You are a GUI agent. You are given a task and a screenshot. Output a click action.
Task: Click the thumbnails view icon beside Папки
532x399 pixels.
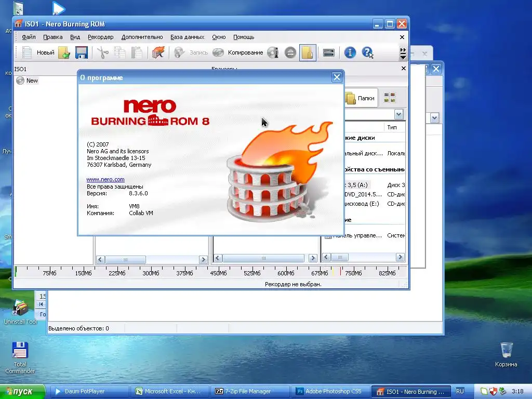point(390,98)
